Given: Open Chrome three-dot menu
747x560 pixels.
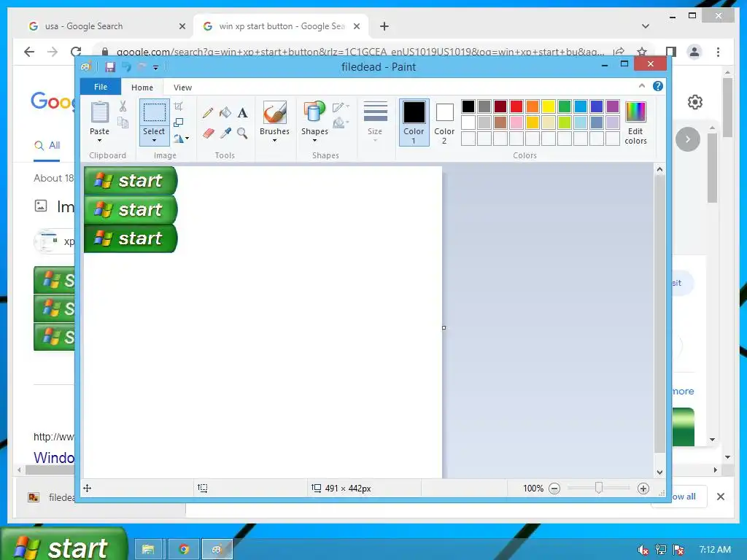Looking at the screenshot, I should (718, 52).
